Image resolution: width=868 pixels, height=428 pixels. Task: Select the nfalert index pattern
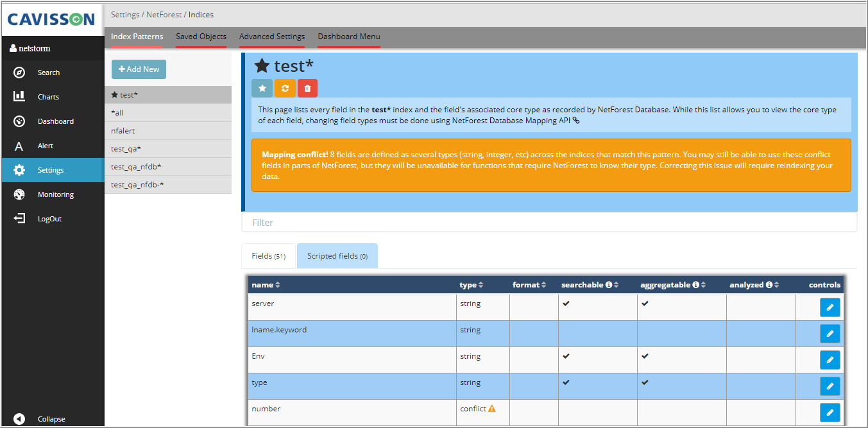click(x=168, y=131)
